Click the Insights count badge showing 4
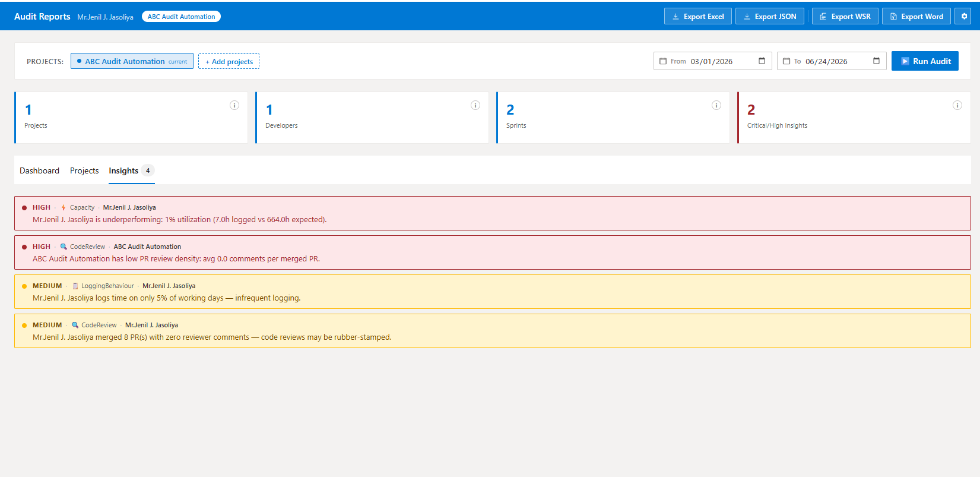The height and width of the screenshot is (477, 980). click(148, 170)
